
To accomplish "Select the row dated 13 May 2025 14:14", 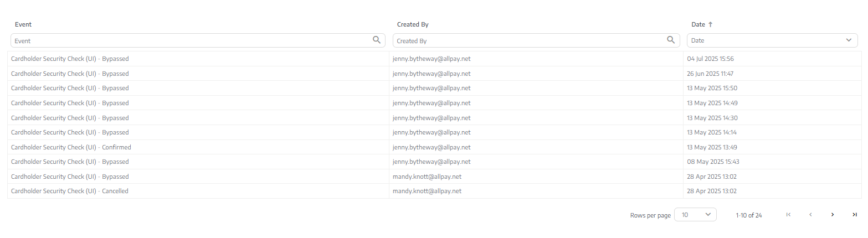I will 434,132.
